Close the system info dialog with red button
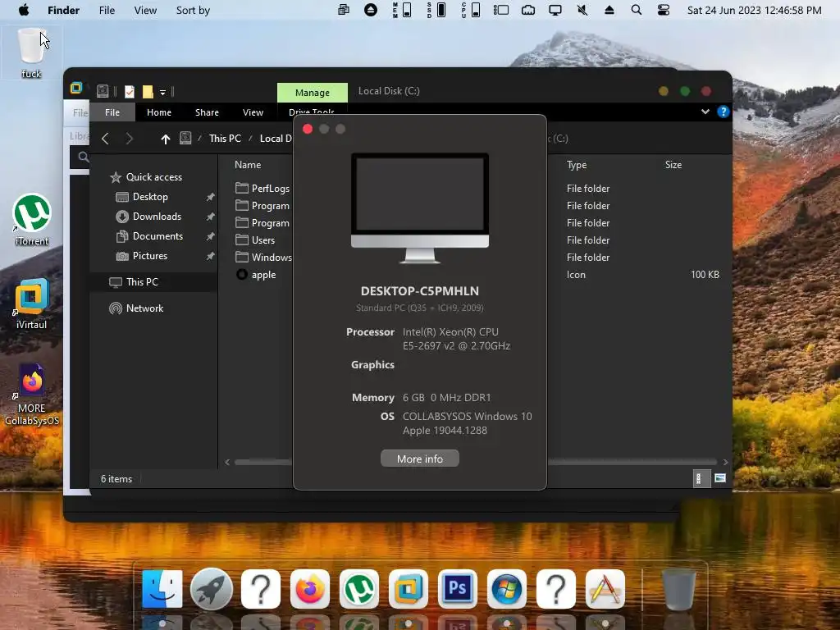840x630 pixels. point(308,129)
